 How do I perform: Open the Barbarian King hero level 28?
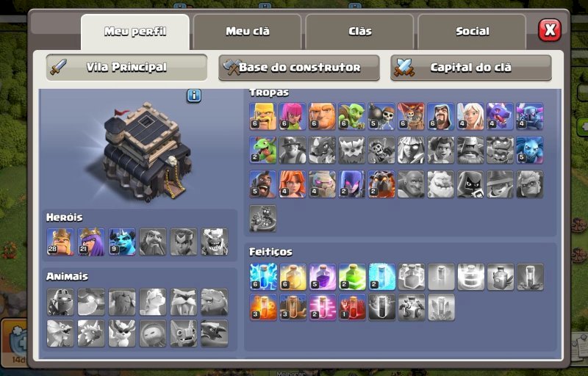[x=60, y=242]
